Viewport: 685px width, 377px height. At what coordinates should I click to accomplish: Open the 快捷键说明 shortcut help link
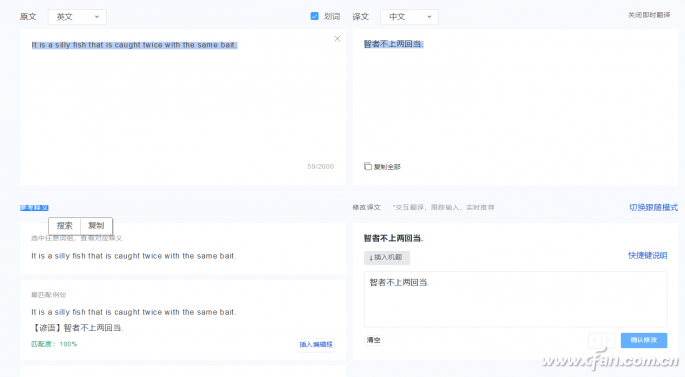pos(647,256)
